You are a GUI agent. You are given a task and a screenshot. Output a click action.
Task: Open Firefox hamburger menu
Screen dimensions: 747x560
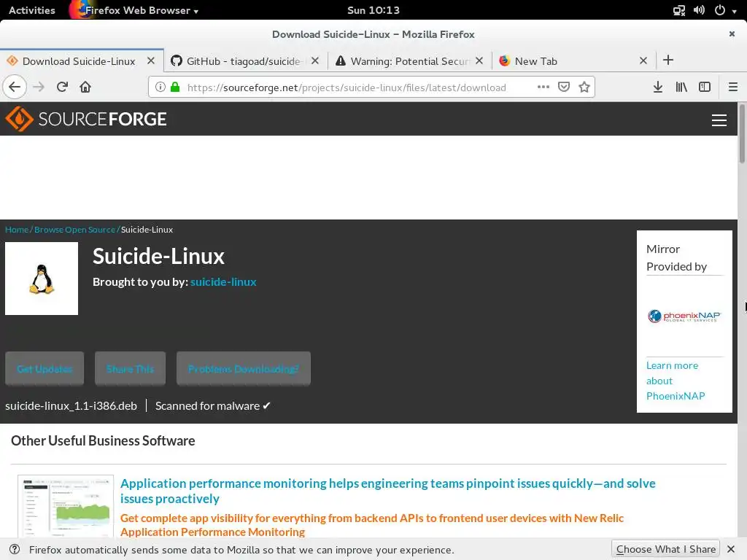(x=732, y=87)
